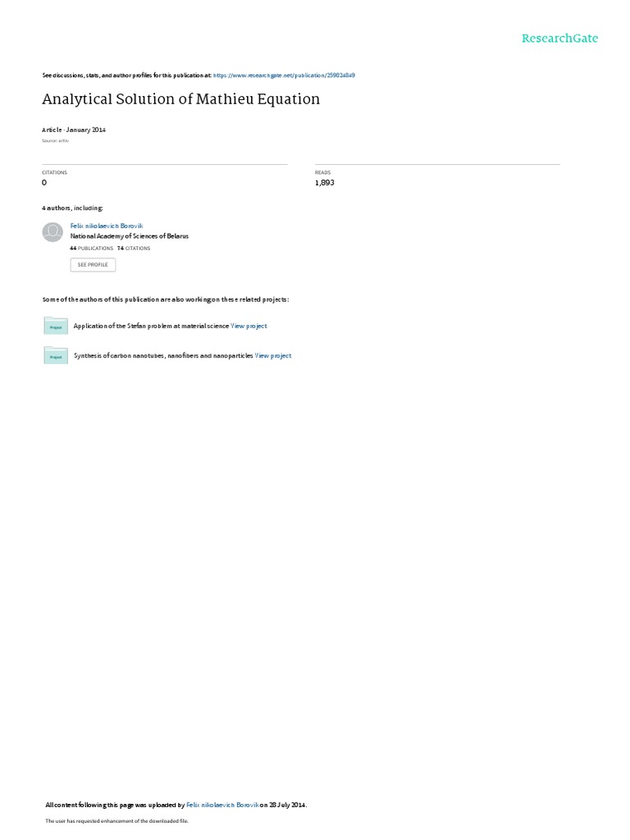Click the 44 PUBLICATIONS count
The width and height of the screenshot is (630, 840).
[x=92, y=249]
